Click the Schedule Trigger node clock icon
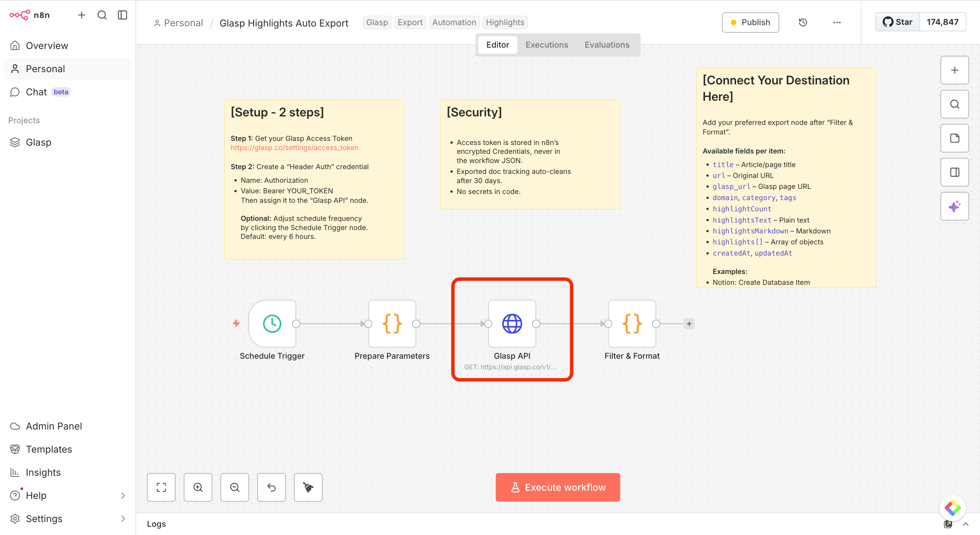Viewport: 980px width, 535px height. [x=272, y=323]
